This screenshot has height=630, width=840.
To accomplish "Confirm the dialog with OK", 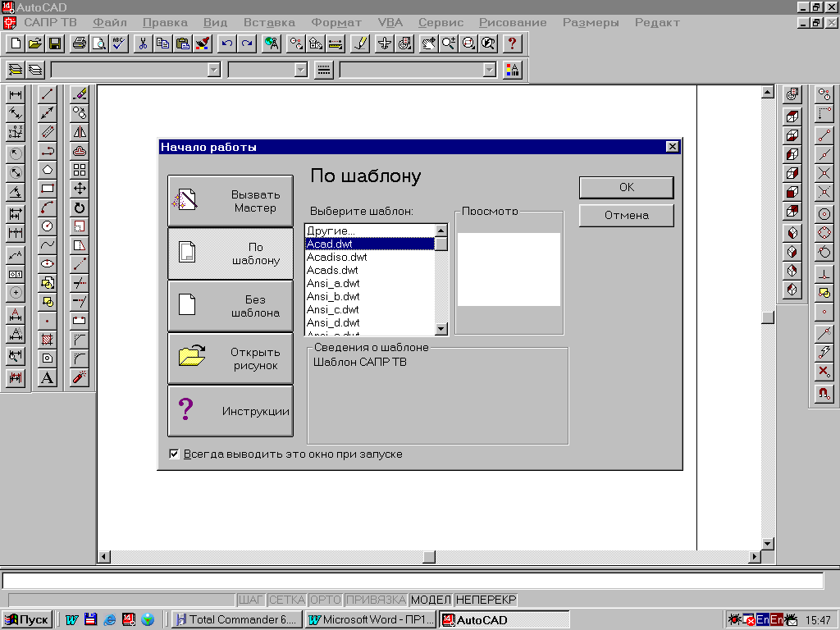I will 626,188.
